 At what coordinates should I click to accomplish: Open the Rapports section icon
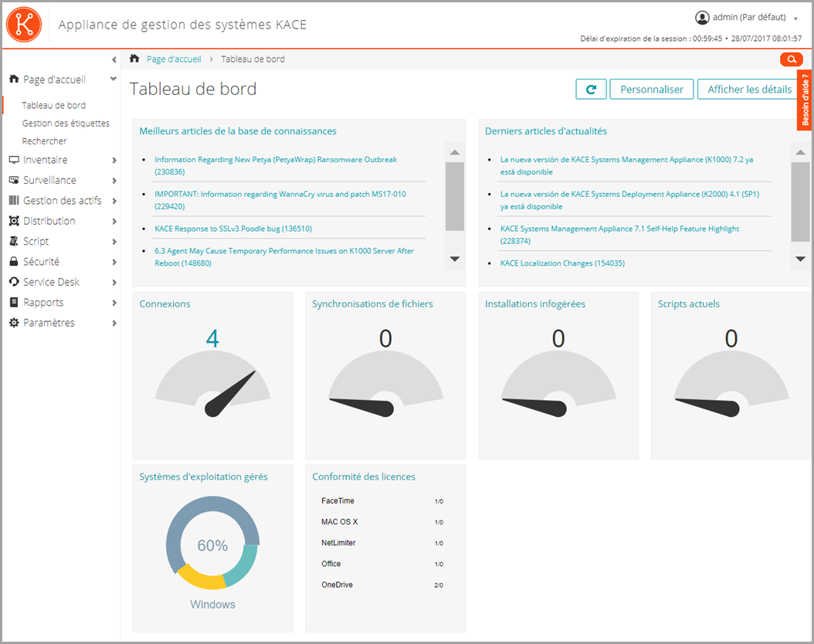pyautogui.click(x=14, y=302)
